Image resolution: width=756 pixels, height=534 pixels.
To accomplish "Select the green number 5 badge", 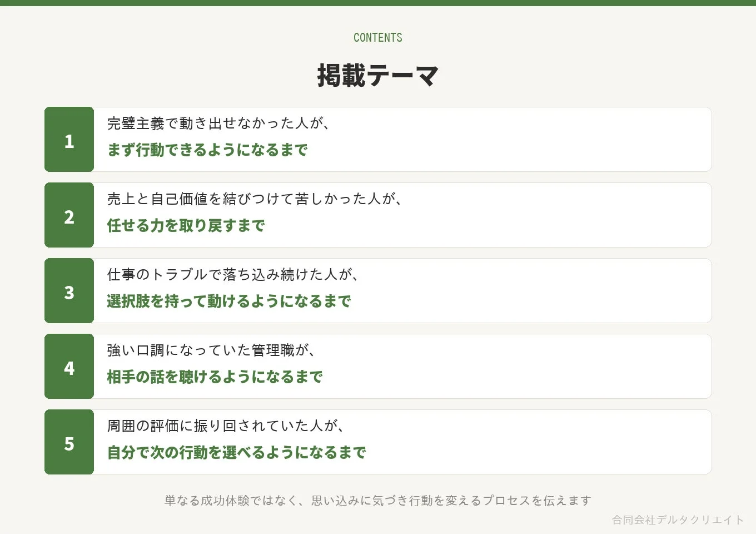I will click(69, 442).
